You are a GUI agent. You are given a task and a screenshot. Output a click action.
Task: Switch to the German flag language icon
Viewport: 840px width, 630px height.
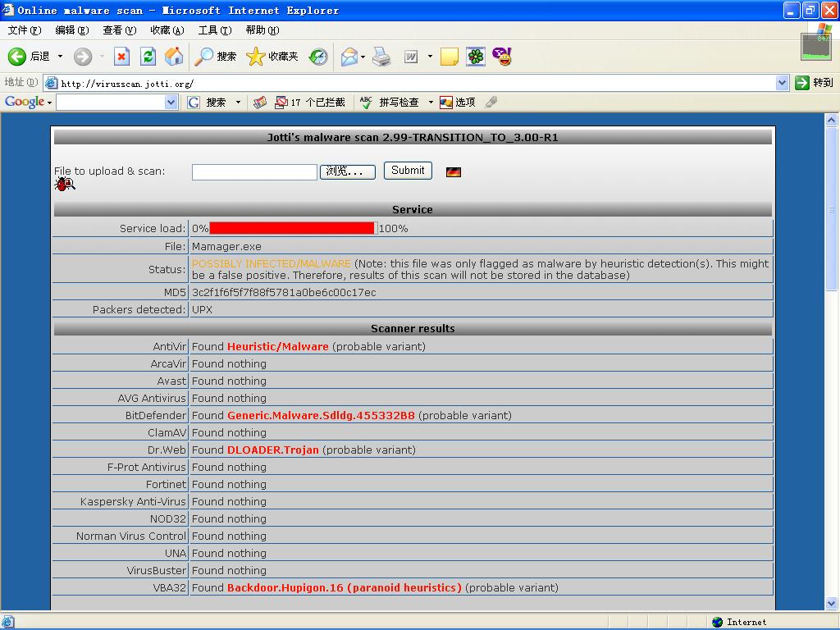click(453, 172)
